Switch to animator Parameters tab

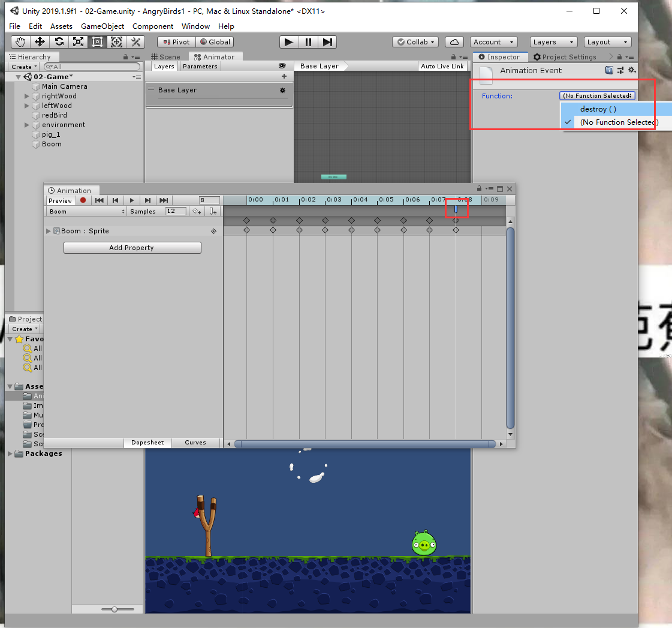click(x=200, y=66)
